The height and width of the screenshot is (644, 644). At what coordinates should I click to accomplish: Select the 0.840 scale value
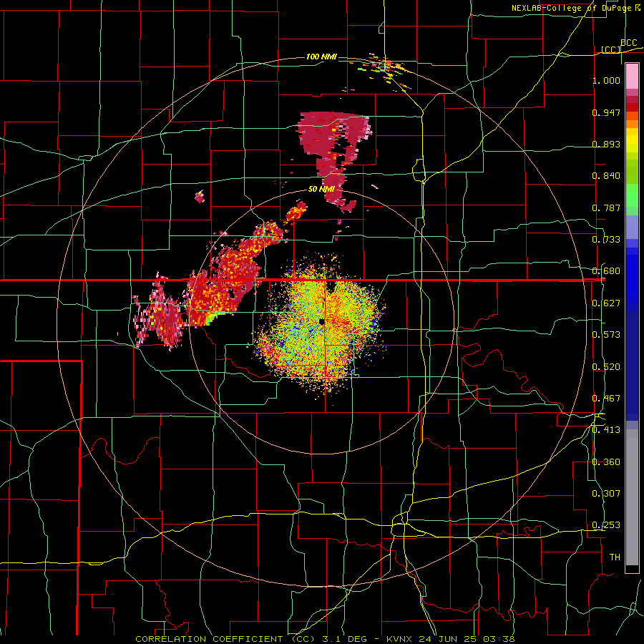coord(606,176)
